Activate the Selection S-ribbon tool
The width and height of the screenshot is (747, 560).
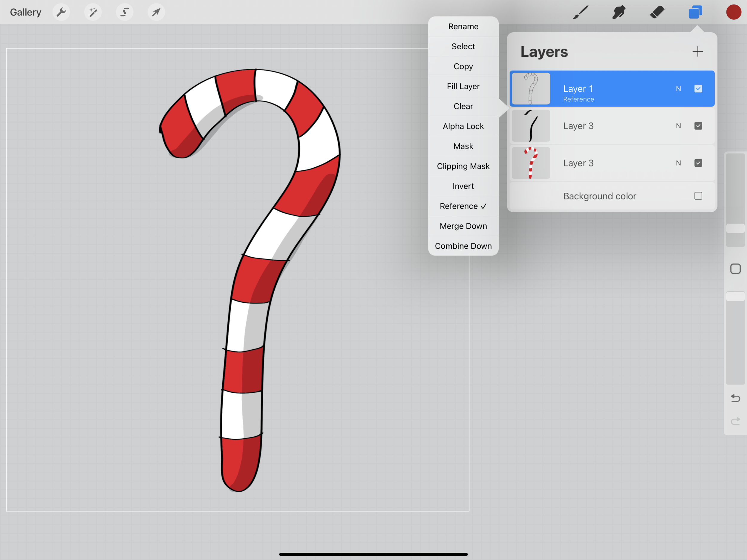coord(125,13)
